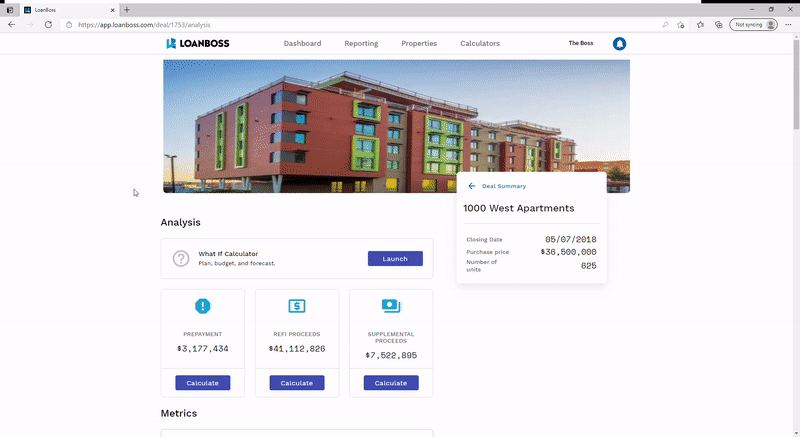Calculate the Refi Proceeds
The width and height of the screenshot is (800, 437).
tap(297, 383)
